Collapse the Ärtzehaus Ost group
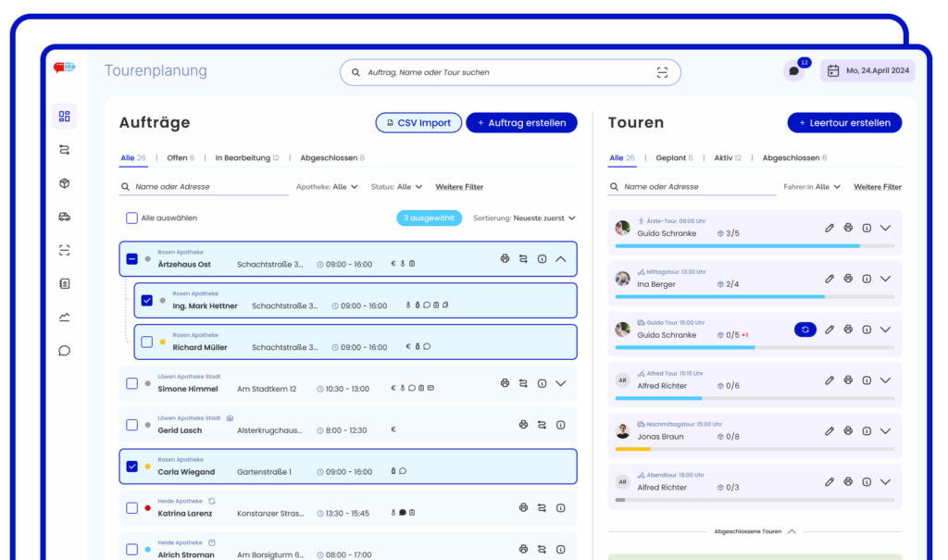This screenshot has height=560, width=948. pyautogui.click(x=561, y=259)
